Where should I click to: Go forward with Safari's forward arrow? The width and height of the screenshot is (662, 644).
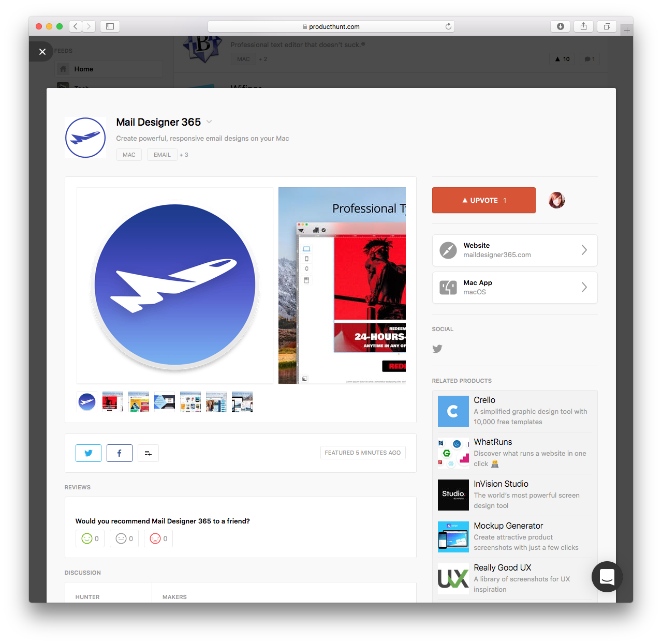89,26
